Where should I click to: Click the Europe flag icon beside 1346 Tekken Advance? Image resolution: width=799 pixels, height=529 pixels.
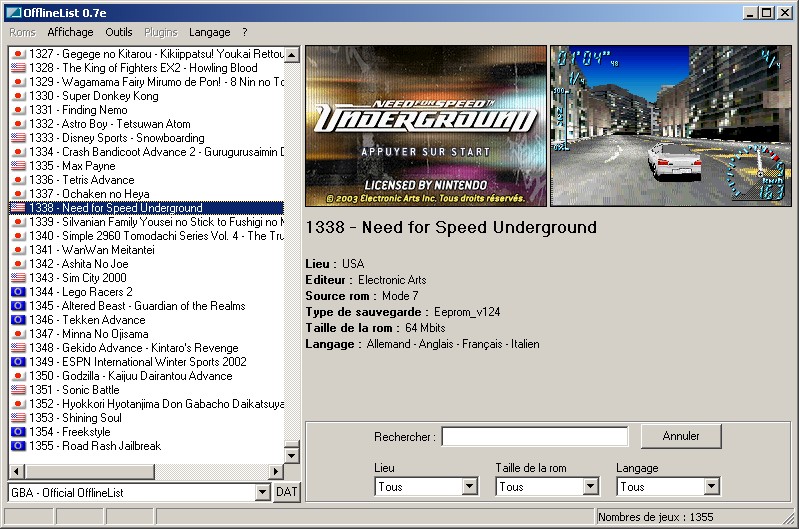click(18, 320)
